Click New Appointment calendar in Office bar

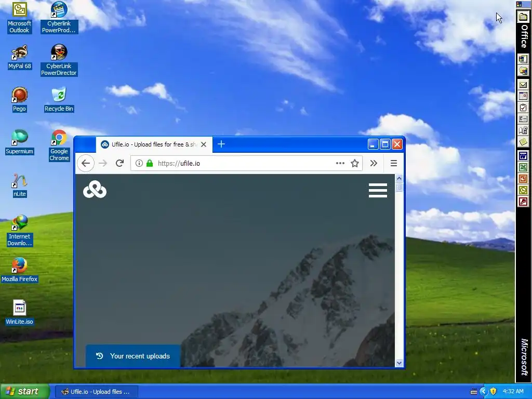523,96
